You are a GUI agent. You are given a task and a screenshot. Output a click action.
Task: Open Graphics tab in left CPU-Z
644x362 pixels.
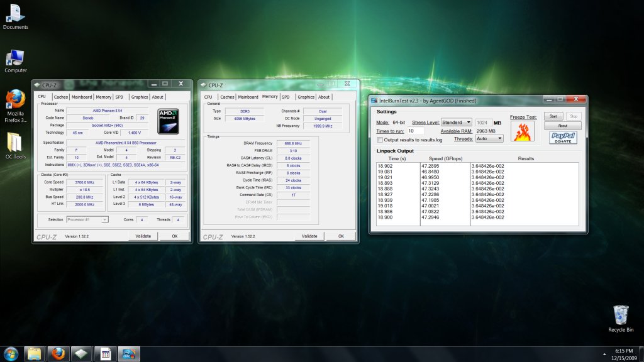click(140, 97)
